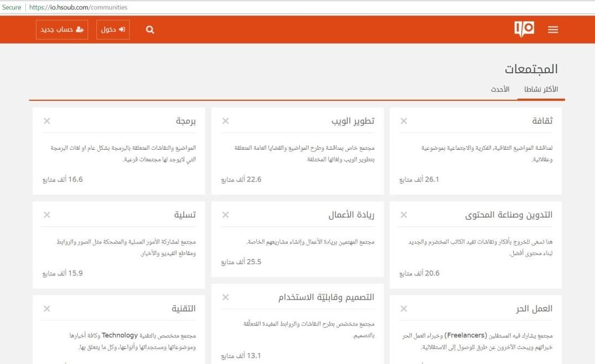This screenshot has width=595, height=364.
Task: Dismiss the برمجة community card
Action: (47, 121)
